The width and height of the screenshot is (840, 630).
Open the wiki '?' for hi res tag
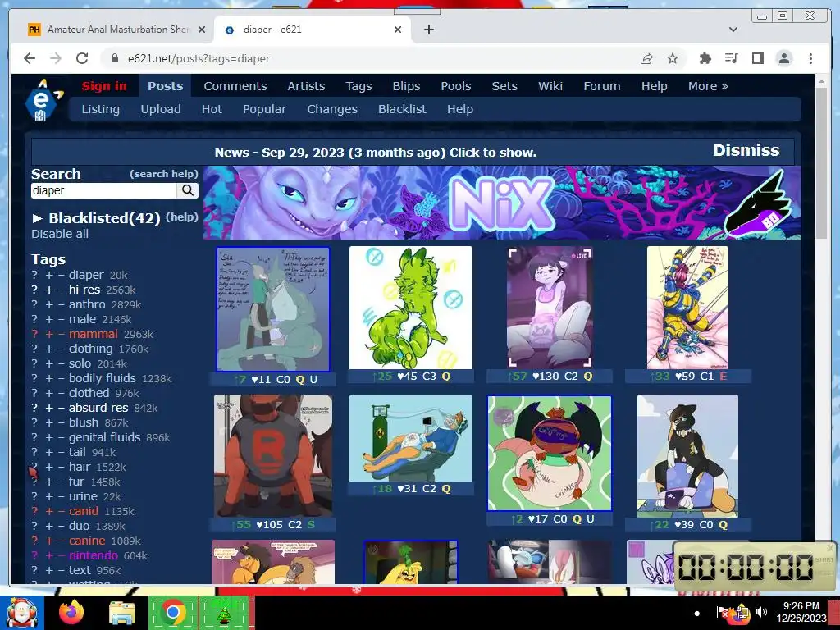pos(34,290)
